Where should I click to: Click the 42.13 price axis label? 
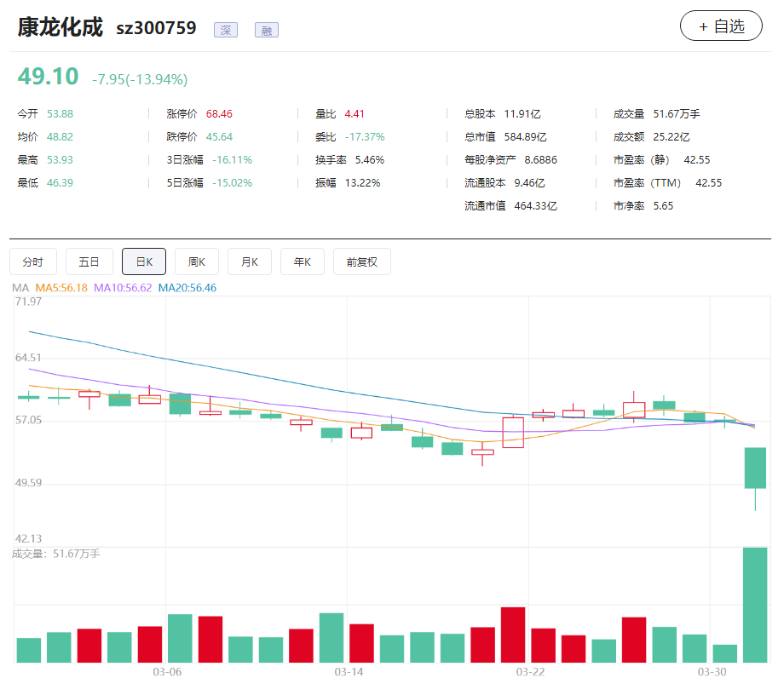[x=28, y=538]
